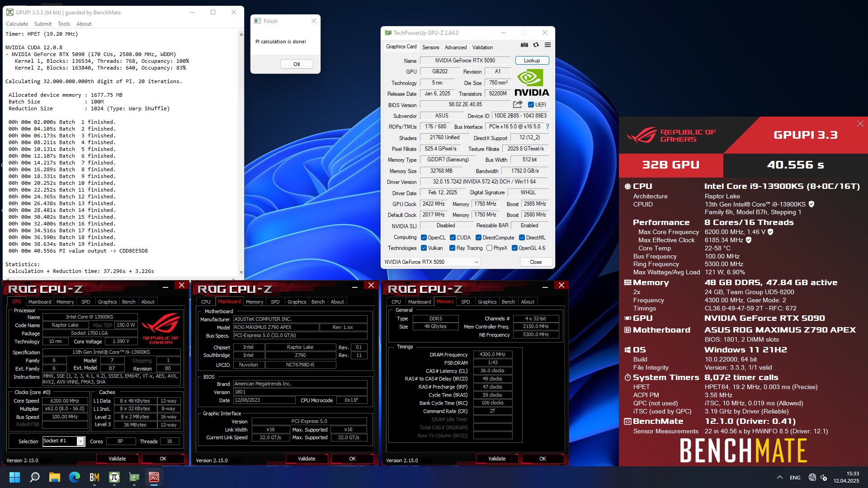868x488 pixels.
Task: Toggle the UEFI checkbox
Action: click(531, 105)
